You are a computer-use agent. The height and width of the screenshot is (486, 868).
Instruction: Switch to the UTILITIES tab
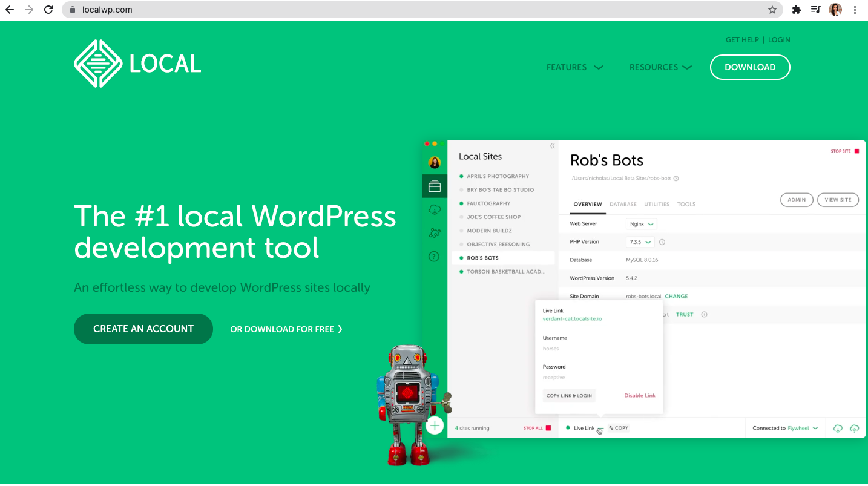[657, 205]
